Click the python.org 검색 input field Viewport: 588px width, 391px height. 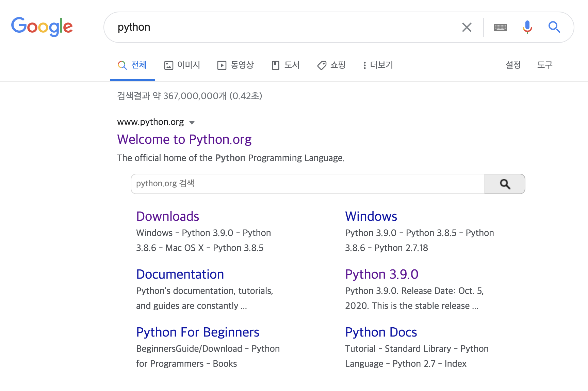point(308,184)
